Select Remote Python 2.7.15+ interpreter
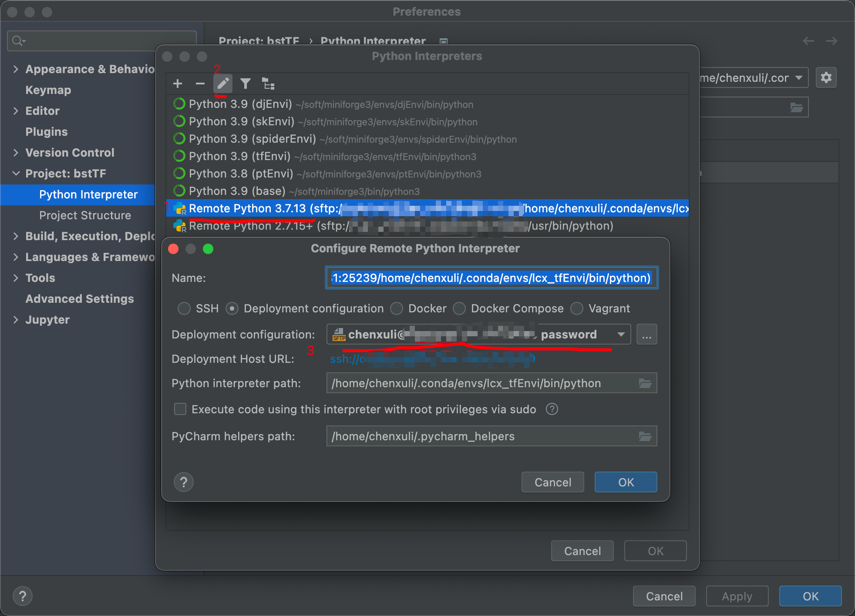This screenshot has width=855, height=616. pos(427,226)
